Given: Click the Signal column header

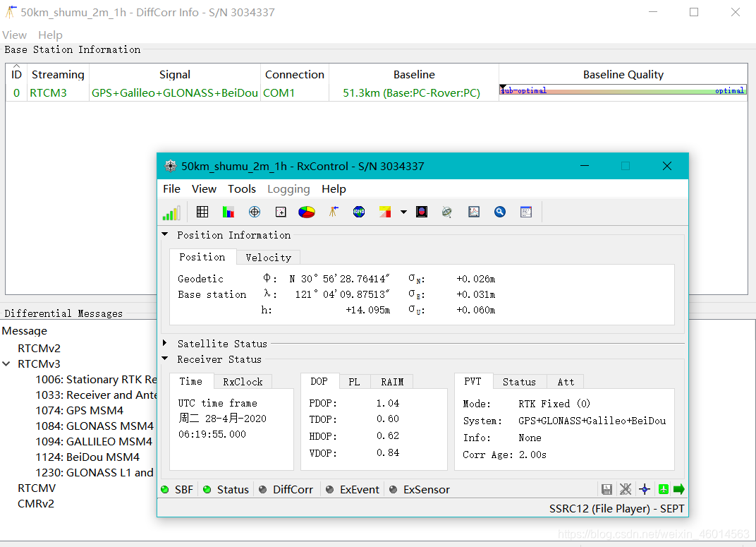Looking at the screenshot, I should point(175,74).
